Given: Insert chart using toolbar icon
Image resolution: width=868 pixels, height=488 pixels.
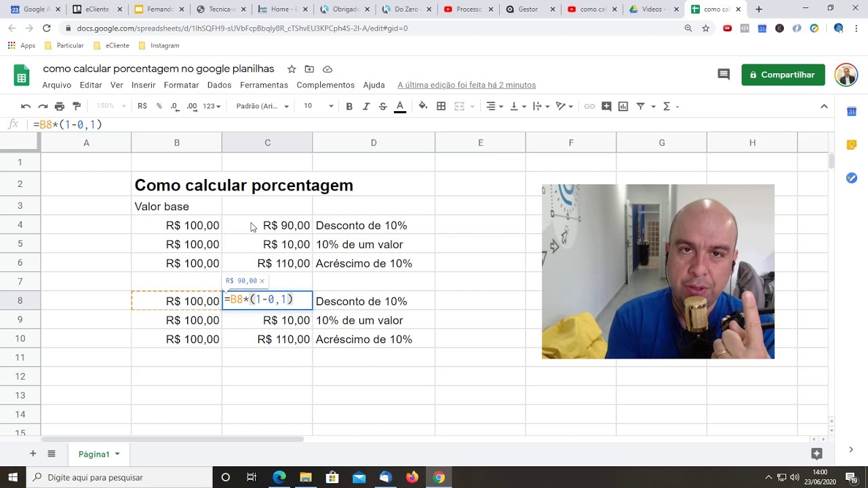Looking at the screenshot, I should pos(623,106).
